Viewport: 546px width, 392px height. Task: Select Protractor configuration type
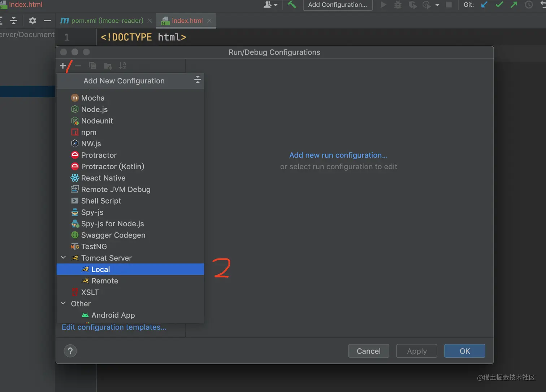tap(130, 155)
